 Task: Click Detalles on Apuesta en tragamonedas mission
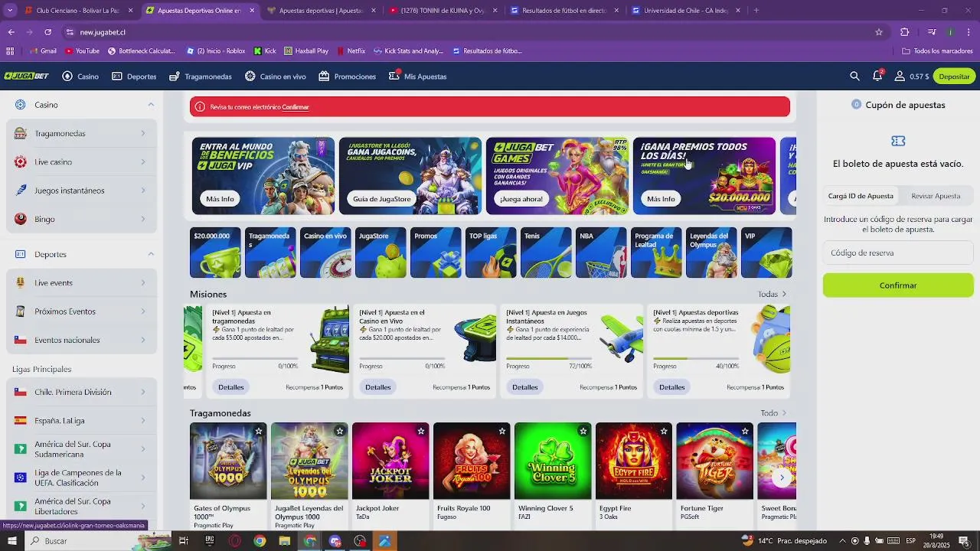[x=231, y=387]
